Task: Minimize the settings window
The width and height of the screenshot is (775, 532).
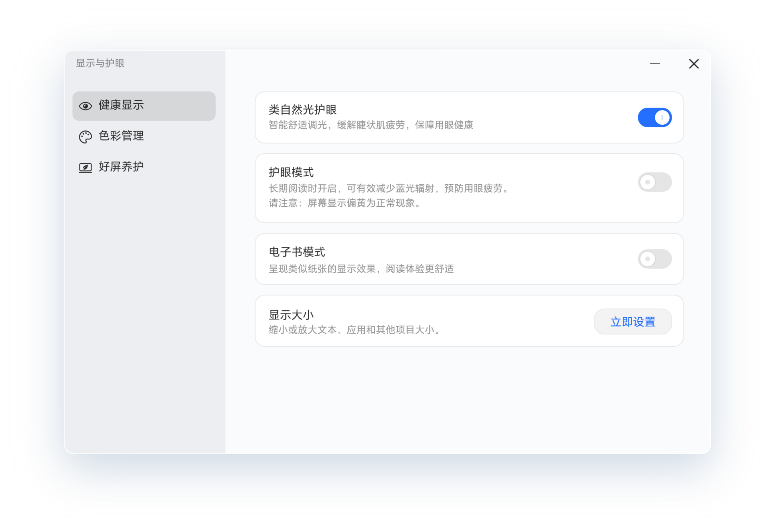Action: pyautogui.click(x=655, y=64)
